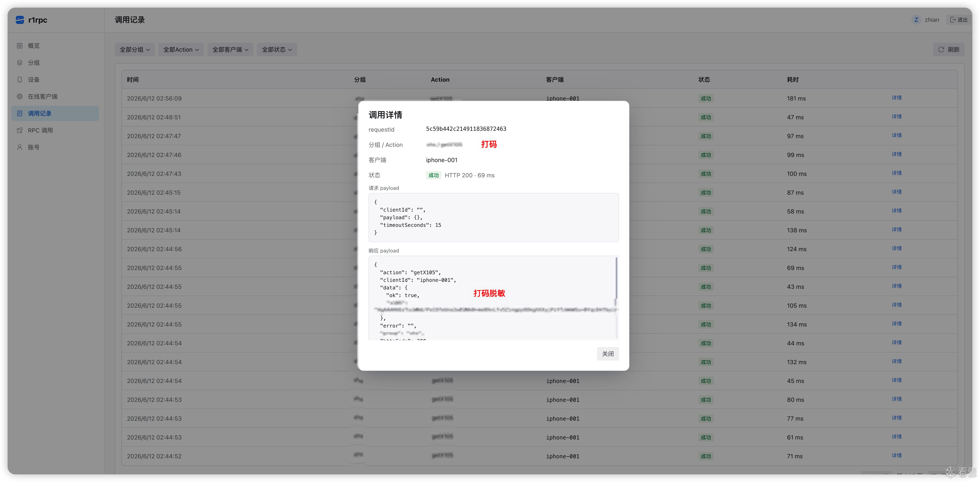This screenshot has height=482, width=980.
Task: Open 详情 for the 45 ms row
Action: pyautogui.click(x=897, y=380)
